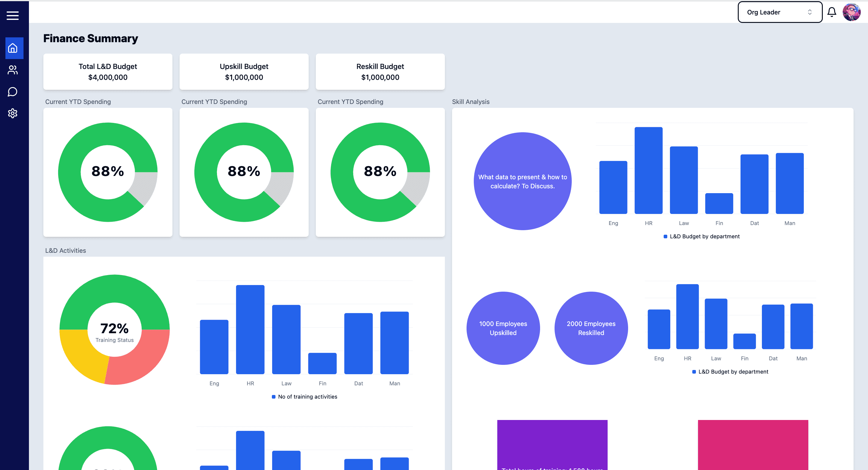Click Eng bar in training activities chart
This screenshot has width=868, height=470.
[x=214, y=347]
